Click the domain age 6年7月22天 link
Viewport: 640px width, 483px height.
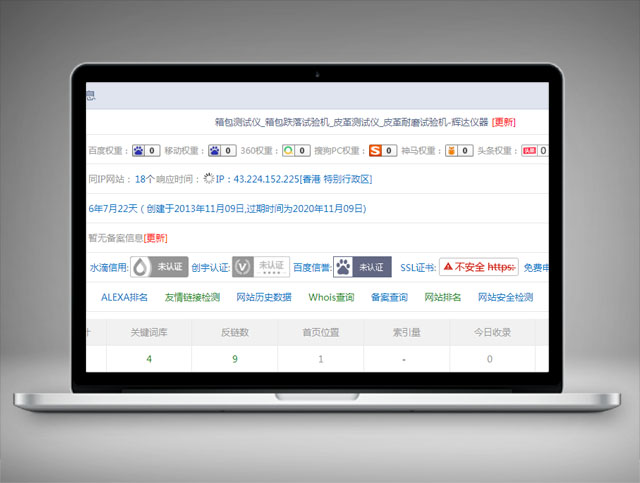(113, 209)
